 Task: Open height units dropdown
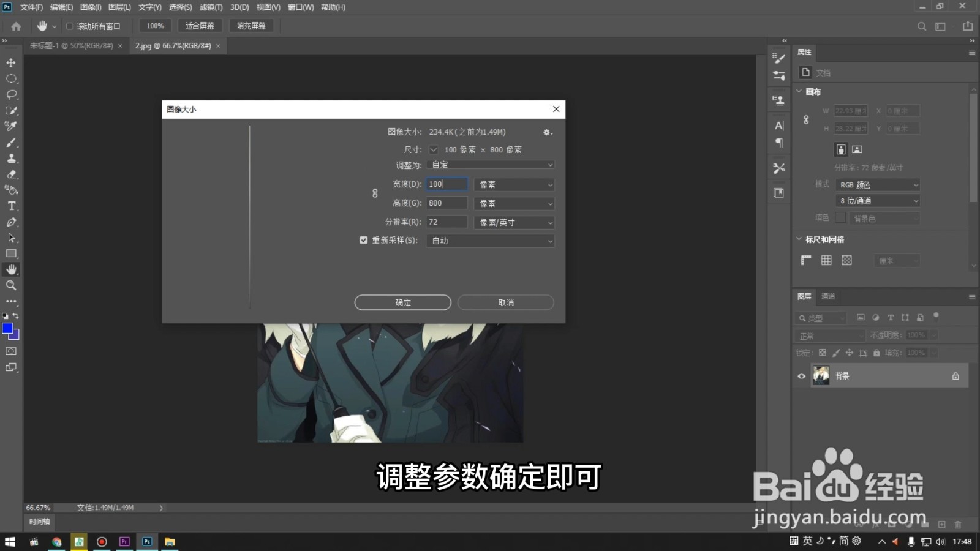click(x=514, y=203)
